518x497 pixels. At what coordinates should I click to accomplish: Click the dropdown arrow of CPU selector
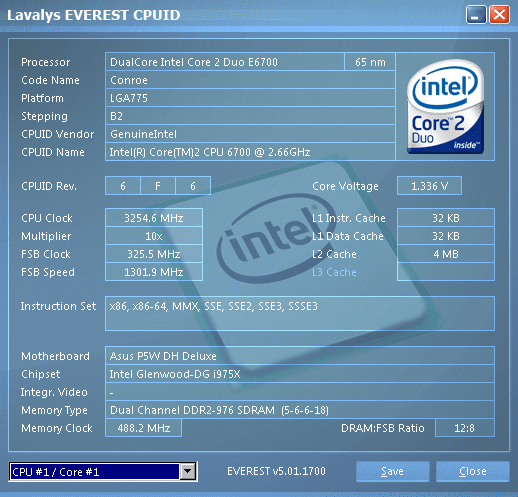pyautogui.click(x=188, y=472)
